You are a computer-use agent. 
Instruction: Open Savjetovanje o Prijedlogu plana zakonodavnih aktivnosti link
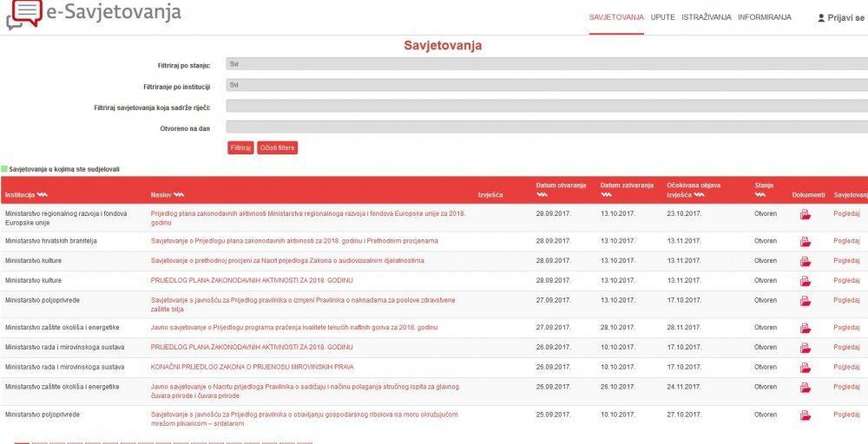tap(294, 241)
